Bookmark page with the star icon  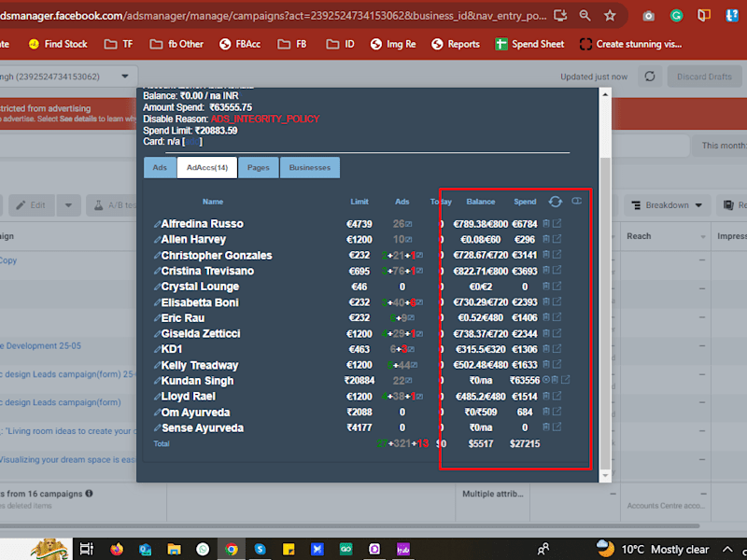point(610,16)
